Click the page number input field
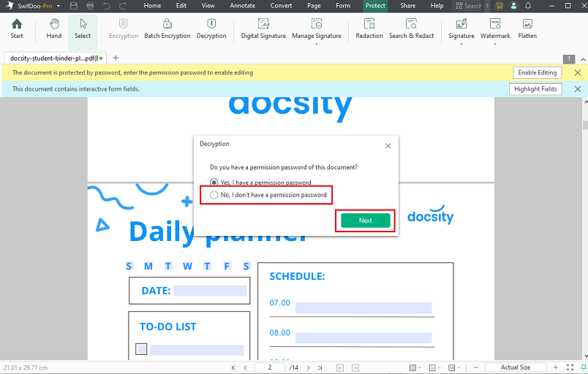This screenshot has width=588, height=374. pyautogui.click(x=270, y=367)
